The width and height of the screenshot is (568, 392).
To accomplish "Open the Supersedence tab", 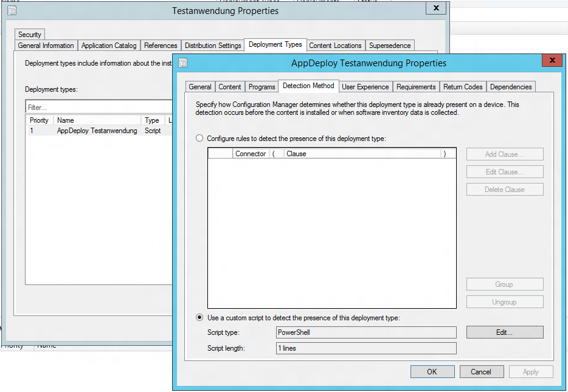I will click(390, 46).
